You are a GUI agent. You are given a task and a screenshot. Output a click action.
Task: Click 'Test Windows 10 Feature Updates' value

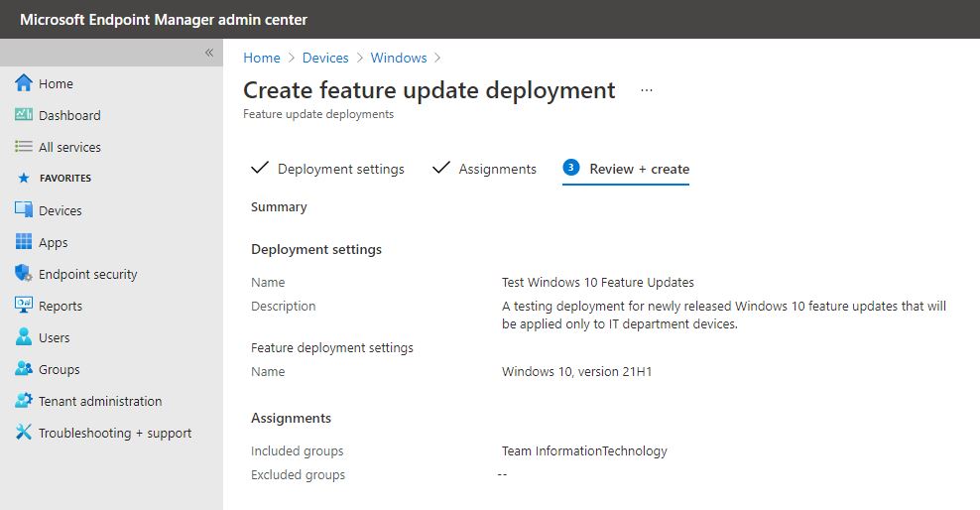coord(597,283)
